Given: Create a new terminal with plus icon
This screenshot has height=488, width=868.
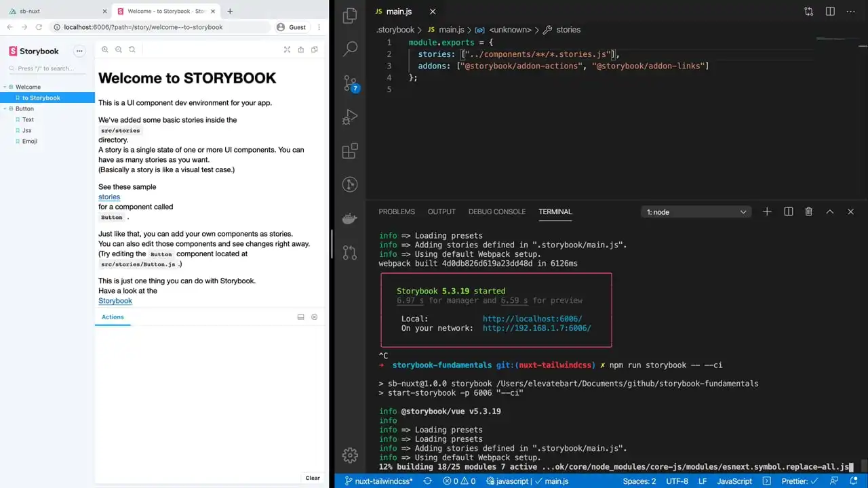Looking at the screenshot, I should [x=767, y=211].
